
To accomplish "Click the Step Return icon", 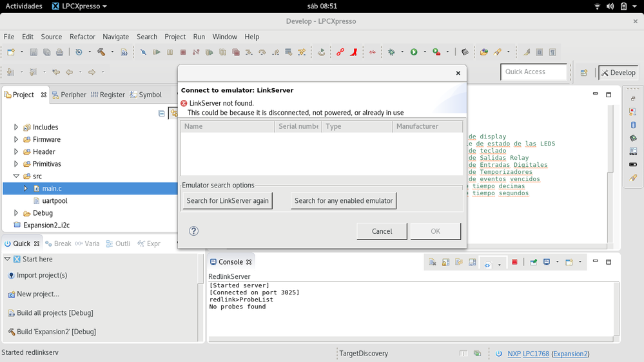I will 276,52.
